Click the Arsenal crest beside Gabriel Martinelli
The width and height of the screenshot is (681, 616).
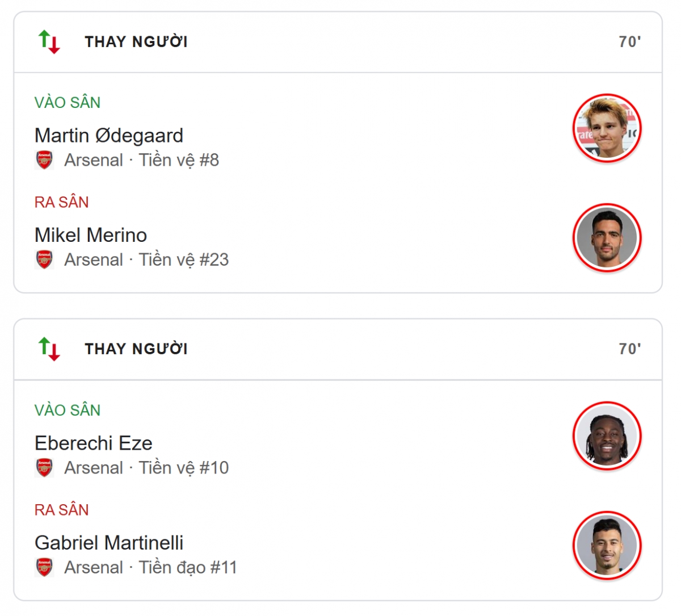(x=44, y=567)
